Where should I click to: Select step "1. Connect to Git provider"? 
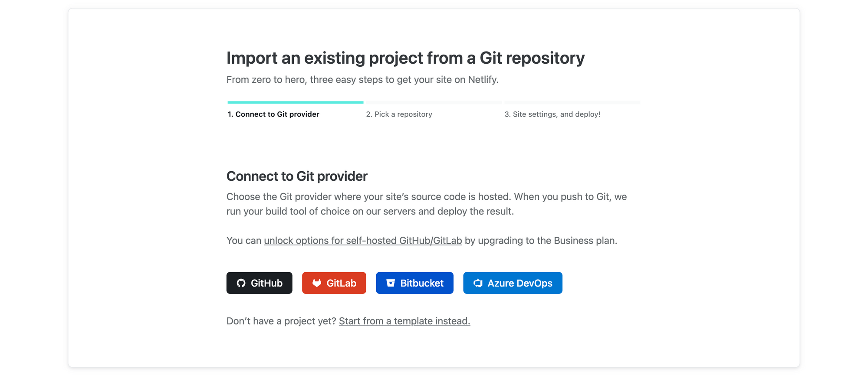pos(273,114)
